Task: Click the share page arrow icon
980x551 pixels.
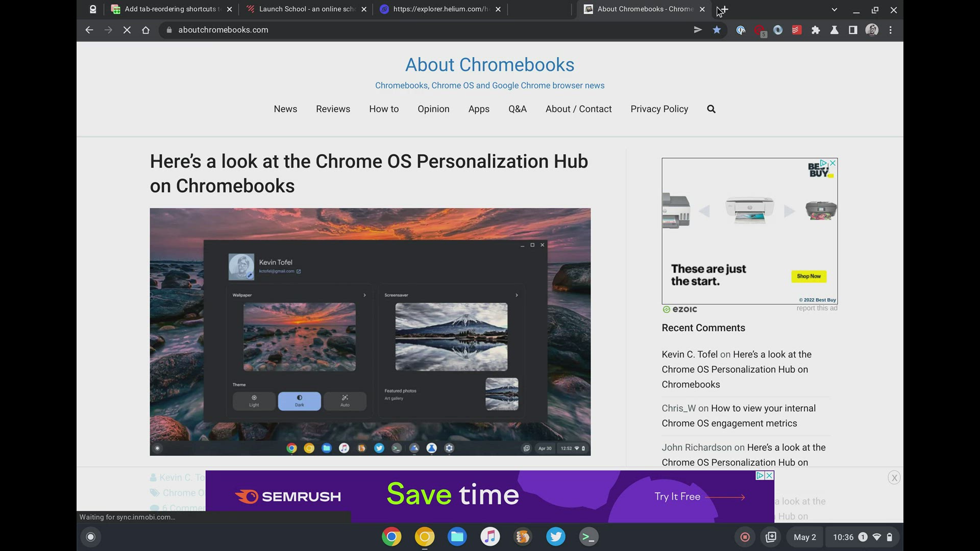Action: point(698,30)
